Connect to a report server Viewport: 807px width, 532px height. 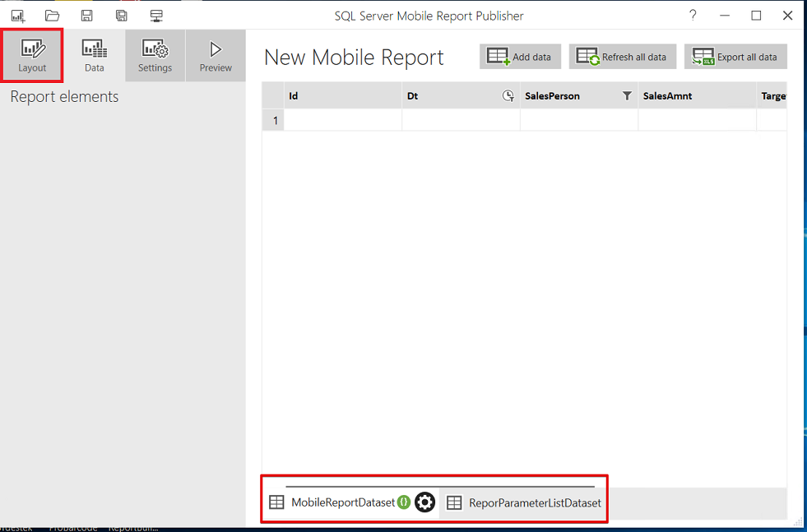pyautogui.click(x=156, y=16)
